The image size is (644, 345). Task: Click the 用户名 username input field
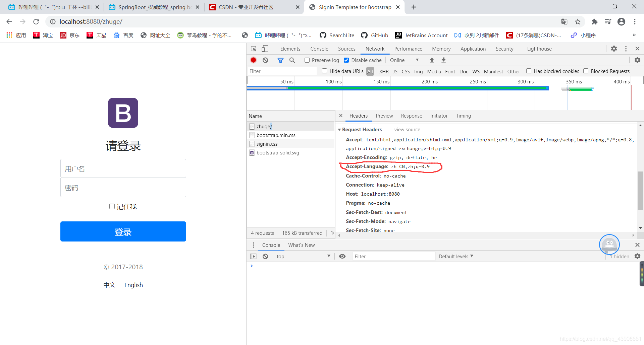123,168
